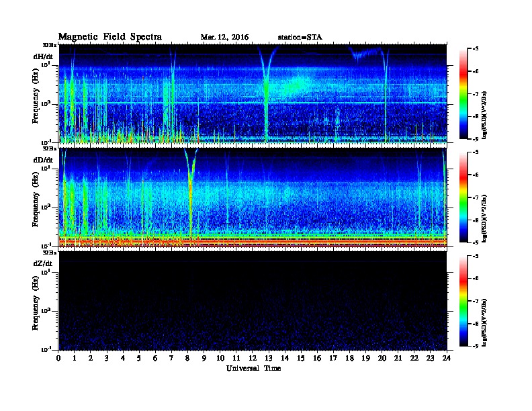Click hour 5 on the Universal Time axis
This screenshot has width=532, height=411.
click(139, 358)
